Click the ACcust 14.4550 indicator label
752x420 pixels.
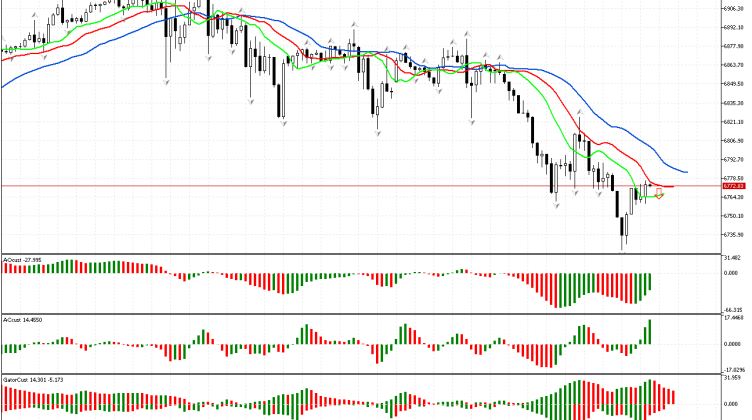24,320
